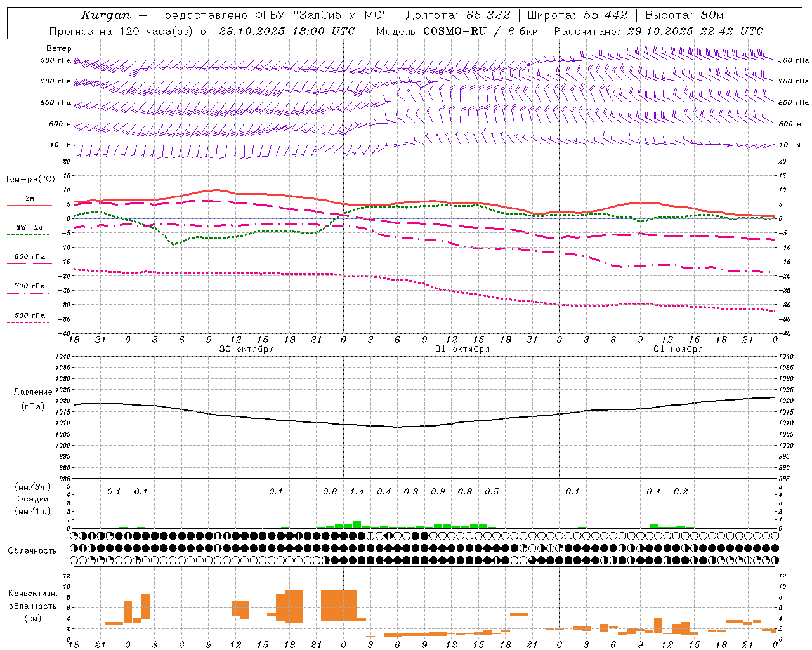Image resolution: width=812 pixels, height=650 pixels.
Task: Click the Осадки precipitation label
Action: click(33, 499)
